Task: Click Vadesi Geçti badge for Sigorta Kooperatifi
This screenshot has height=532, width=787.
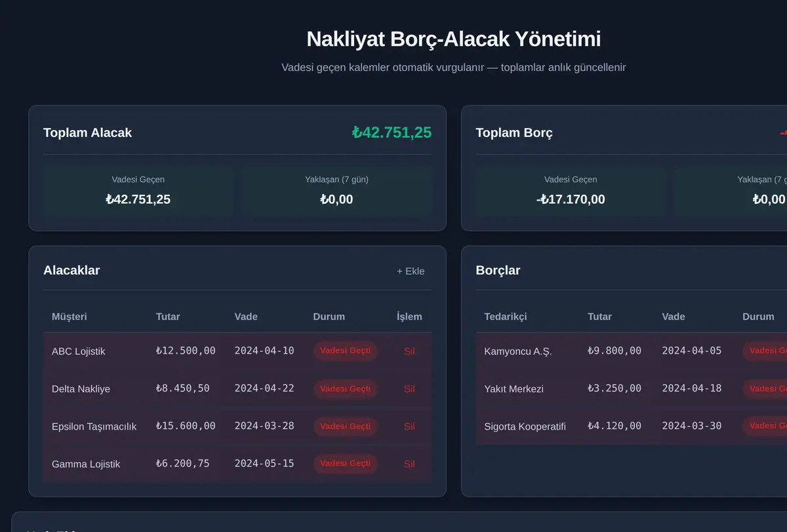Action: pos(765,426)
